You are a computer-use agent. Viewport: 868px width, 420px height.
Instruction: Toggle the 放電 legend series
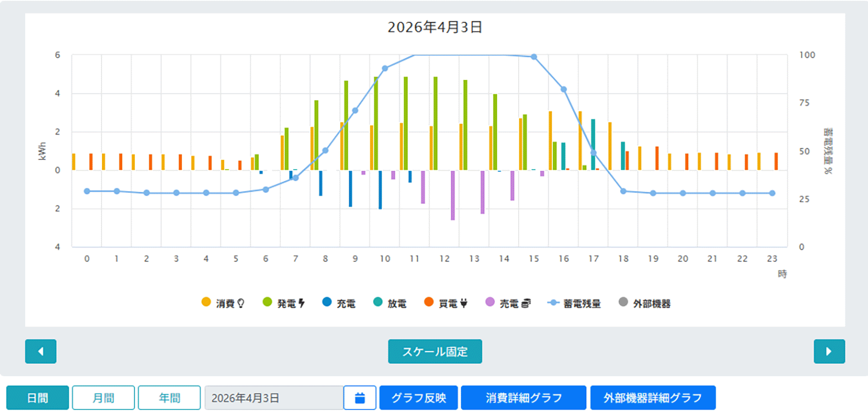390,303
